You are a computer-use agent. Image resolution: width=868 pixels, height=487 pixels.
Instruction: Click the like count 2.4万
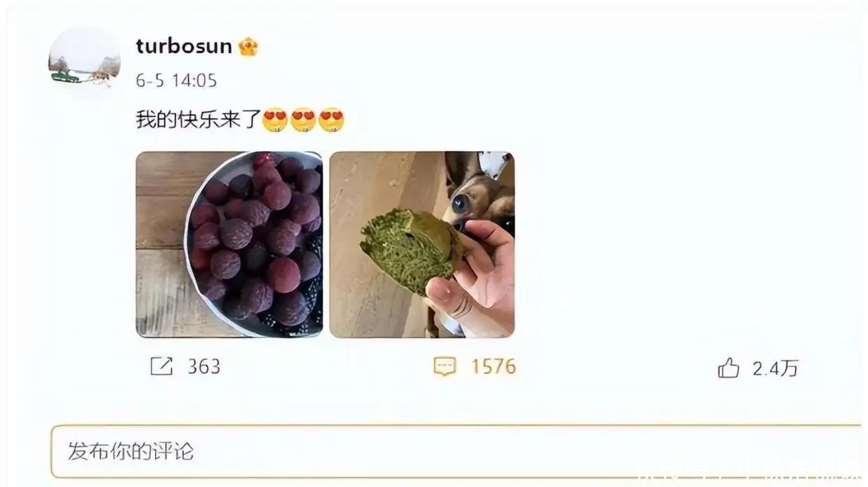tap(775, 368)
